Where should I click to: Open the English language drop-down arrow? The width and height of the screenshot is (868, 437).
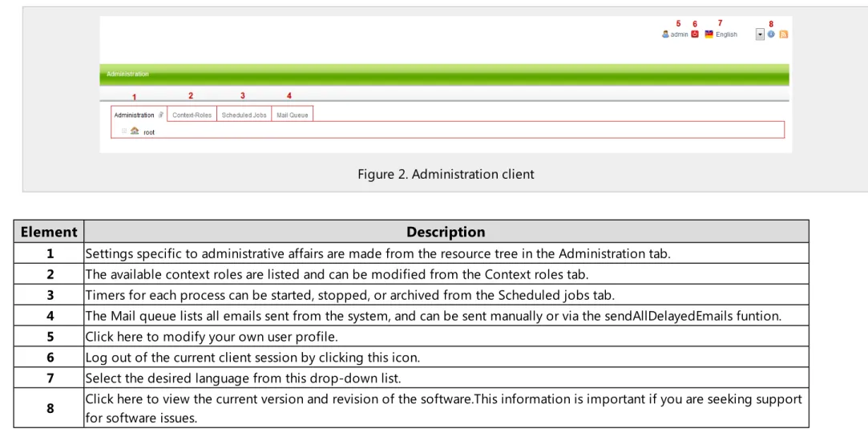pyautogui.click(x=760, y=34)
